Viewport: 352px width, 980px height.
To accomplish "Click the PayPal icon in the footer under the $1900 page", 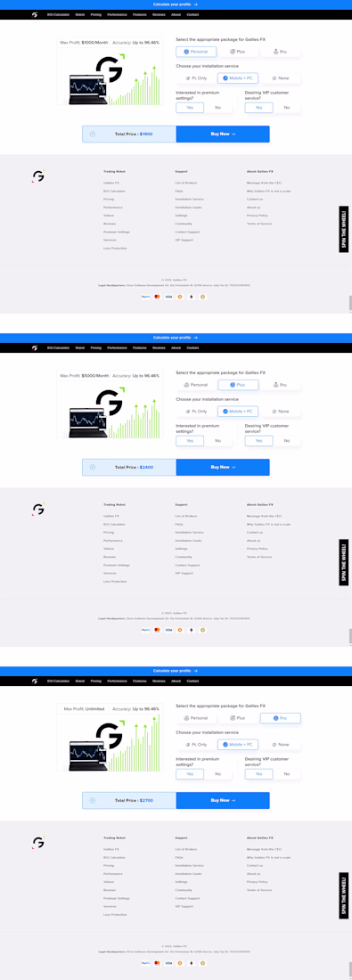I will click(145, 297).
